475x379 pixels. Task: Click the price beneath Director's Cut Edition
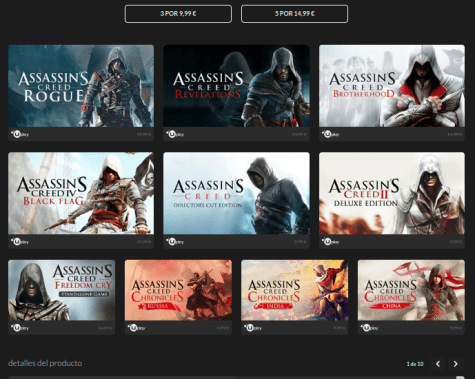coord(300,242)
